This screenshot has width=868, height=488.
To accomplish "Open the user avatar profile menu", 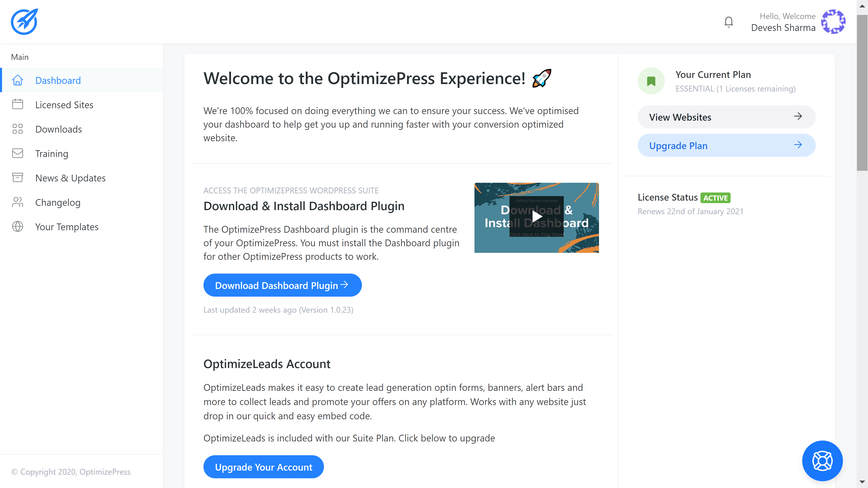I will click(833, 21).
